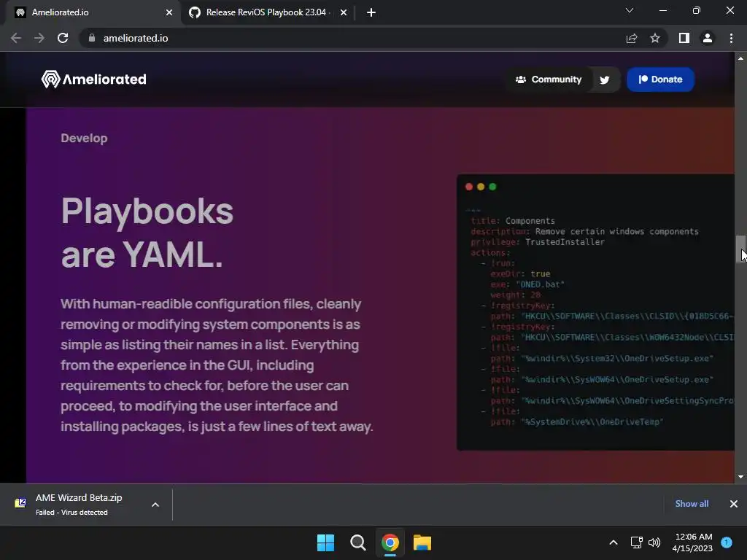
Task: Click the scrollbar down arrow
Action: 741,477
